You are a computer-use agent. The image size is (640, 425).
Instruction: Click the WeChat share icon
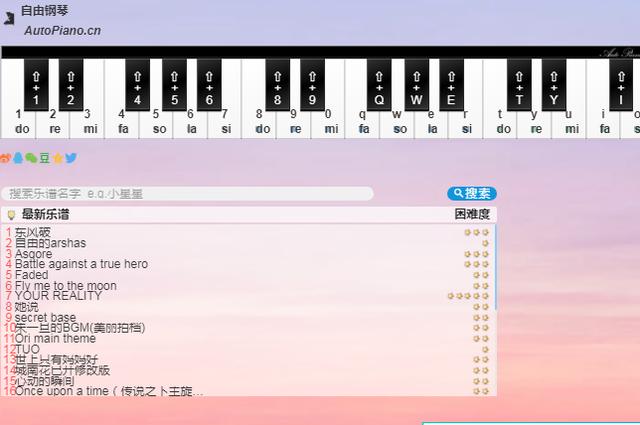pyautogui.click(x=31, y=158)
